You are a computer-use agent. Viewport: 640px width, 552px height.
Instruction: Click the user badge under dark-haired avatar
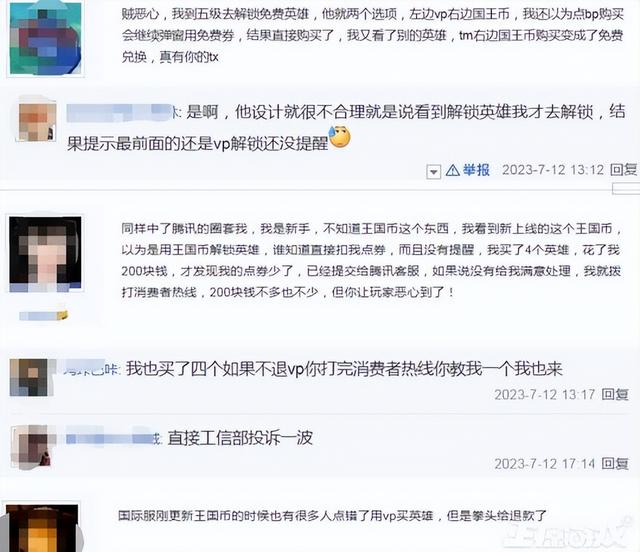(44, 315)
